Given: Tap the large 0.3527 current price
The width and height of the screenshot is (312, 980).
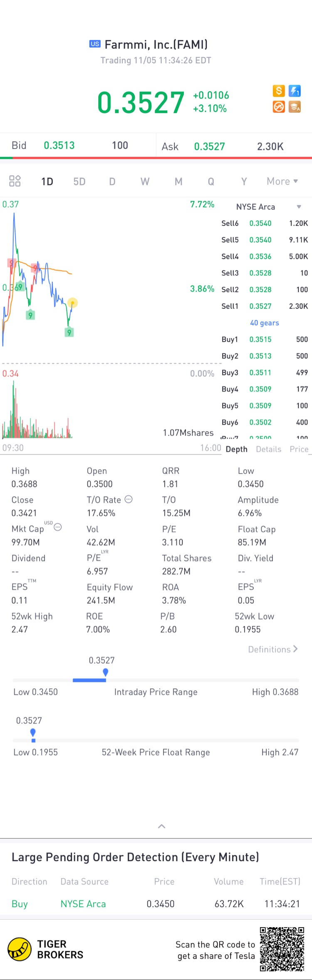Looking at the screenshot, I should pyautogui.click(x=141, y=102).
